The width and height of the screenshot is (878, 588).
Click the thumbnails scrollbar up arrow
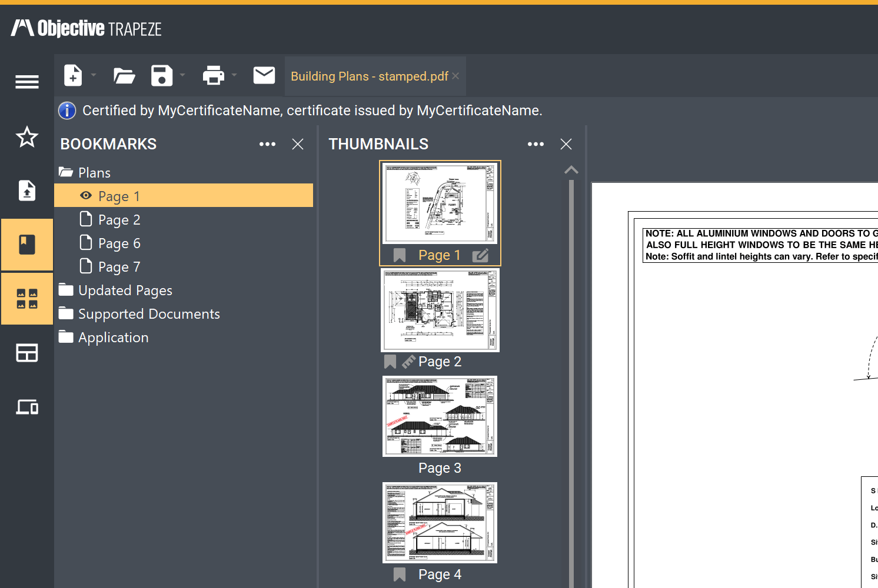coord(571,169)
